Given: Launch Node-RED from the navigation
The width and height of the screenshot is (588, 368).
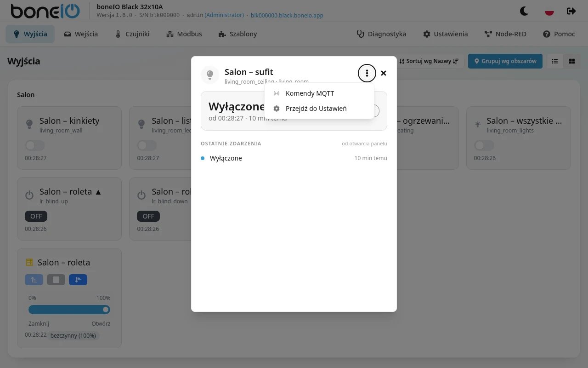Looking at the screenshot, I should pyautogui.click(x=505, y=34).
